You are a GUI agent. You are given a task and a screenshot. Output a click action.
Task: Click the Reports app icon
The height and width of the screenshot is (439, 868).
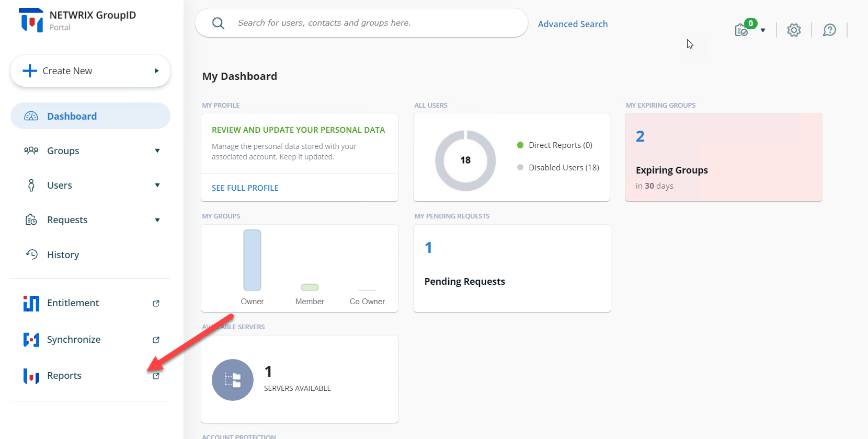(x=31, y=376)
